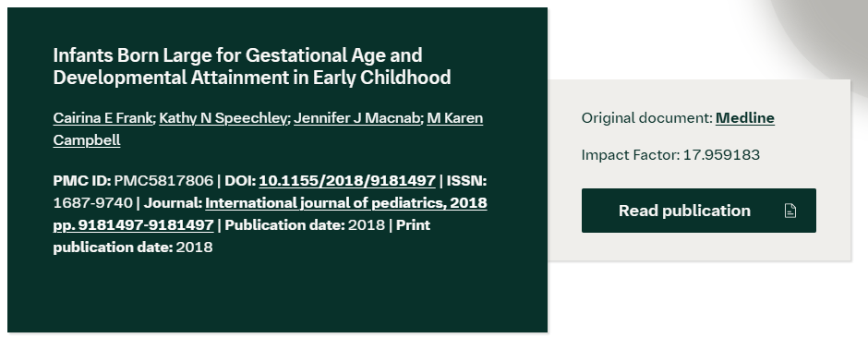The width and height of the screenshot is (868, 338).
Task: Click the 'Publication date:' label
Action: tap(284, 225)
